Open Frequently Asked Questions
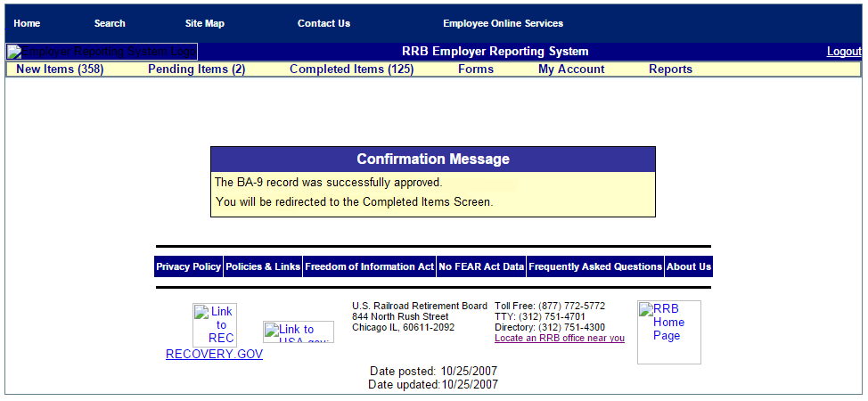The height and width of the screenshot is (401, 868). [x=595, y=267]
